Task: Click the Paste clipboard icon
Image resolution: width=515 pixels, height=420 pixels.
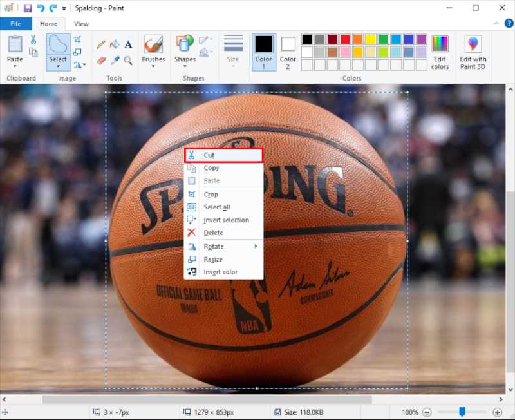Action: click(15, 44)
